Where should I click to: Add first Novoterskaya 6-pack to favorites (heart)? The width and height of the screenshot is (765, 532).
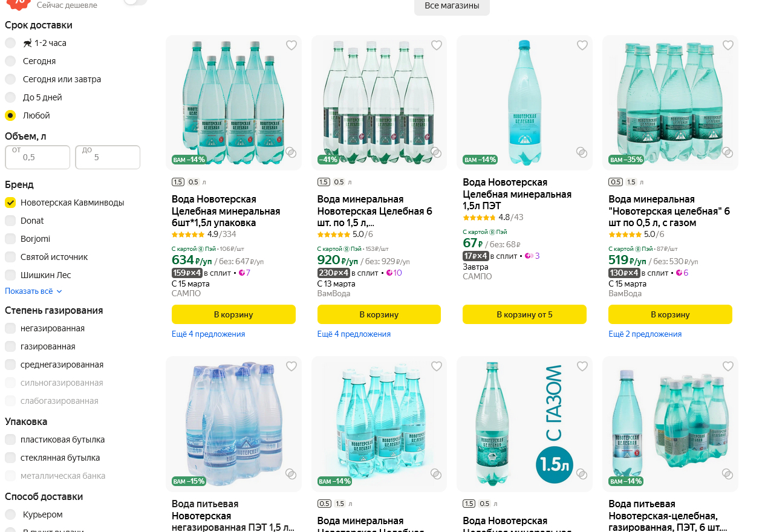[x=291, y=45]
